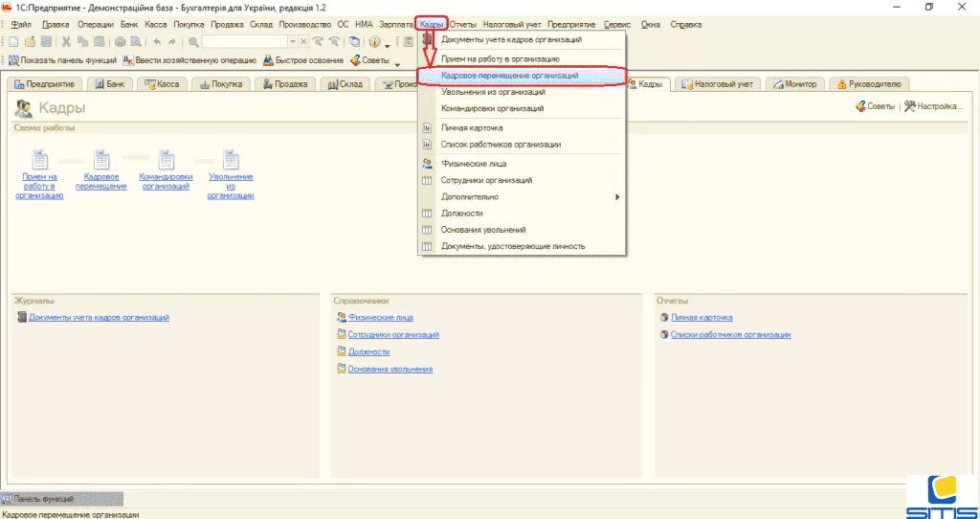Click the Open file toolbar icon
Viewport: 980px width, 519px height.
[30, 42]
